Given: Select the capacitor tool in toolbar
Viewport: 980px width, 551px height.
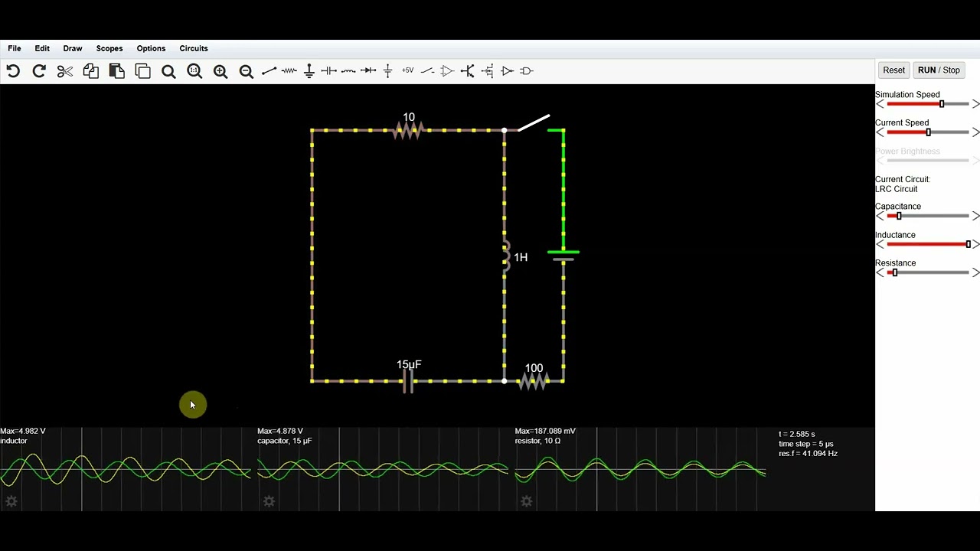Looking at the screenshot, I should [329, 71].
